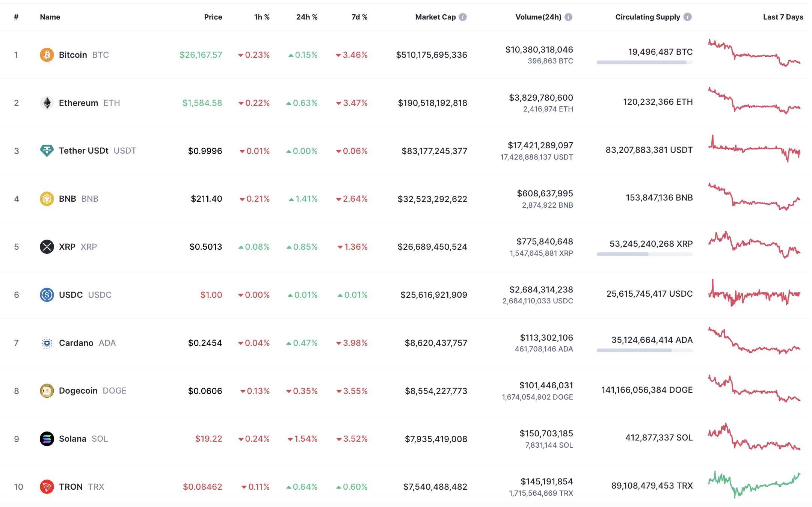Sort by the Name column header
This screenshot has height=507, width=812.
point(50,17)
